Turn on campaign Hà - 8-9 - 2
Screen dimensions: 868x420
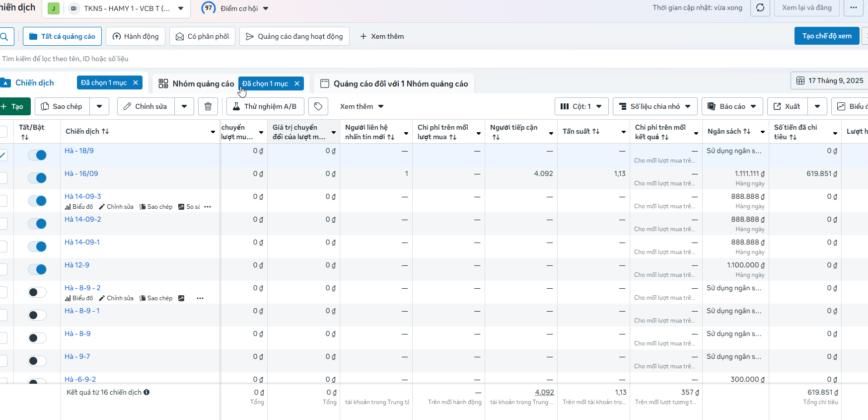[37, 292]
